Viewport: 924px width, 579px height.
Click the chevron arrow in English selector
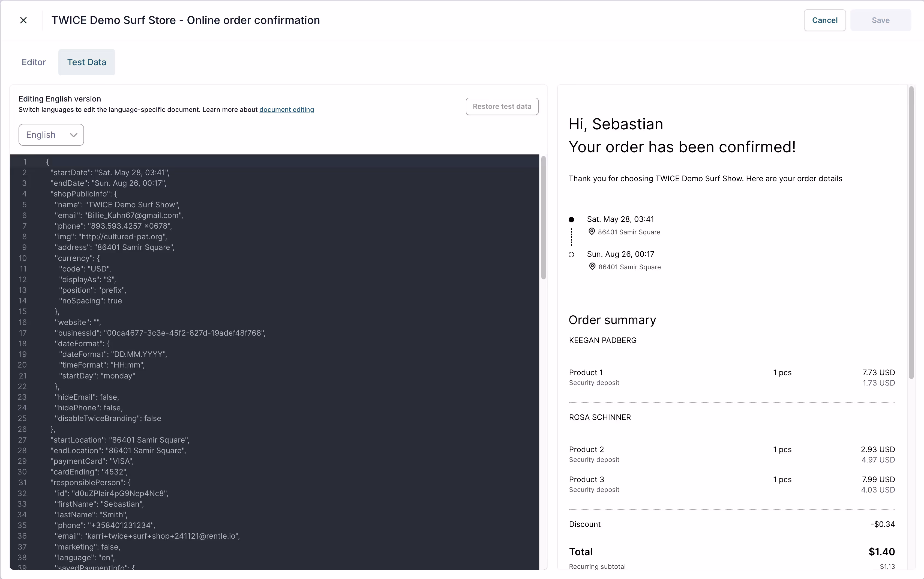coord(73,135)
